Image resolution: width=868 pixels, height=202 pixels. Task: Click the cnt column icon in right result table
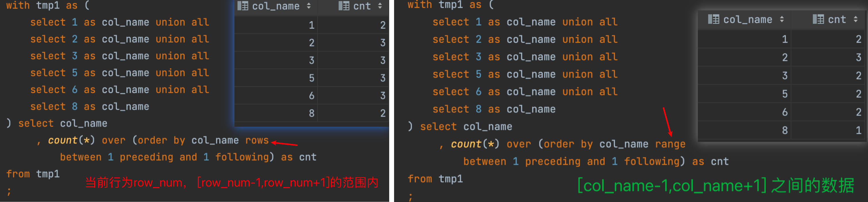[818, 20]
